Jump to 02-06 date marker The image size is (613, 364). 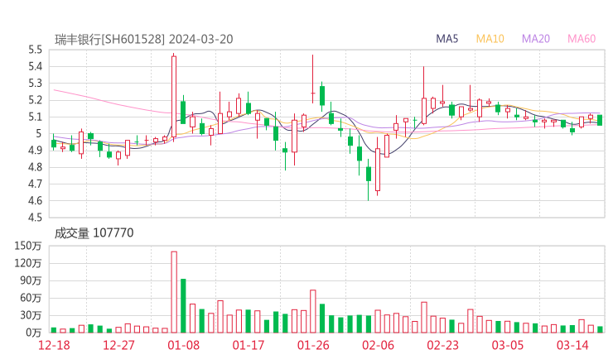tap(378, 344)
